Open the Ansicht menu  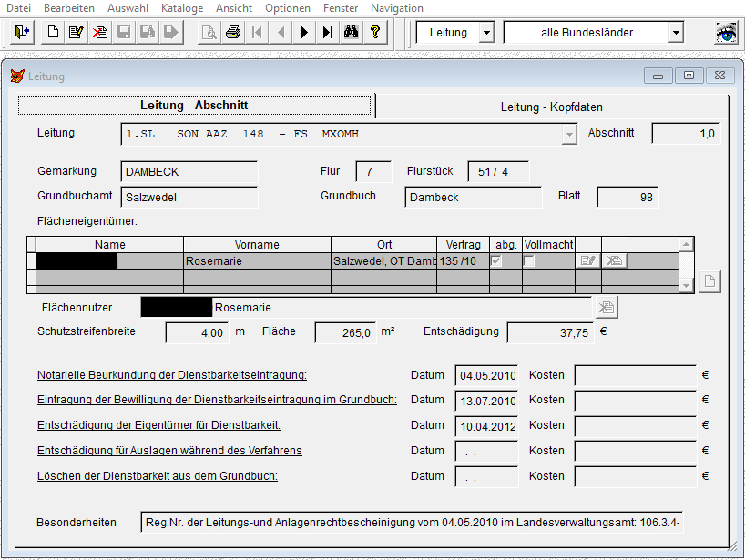[x=234, y=8]
